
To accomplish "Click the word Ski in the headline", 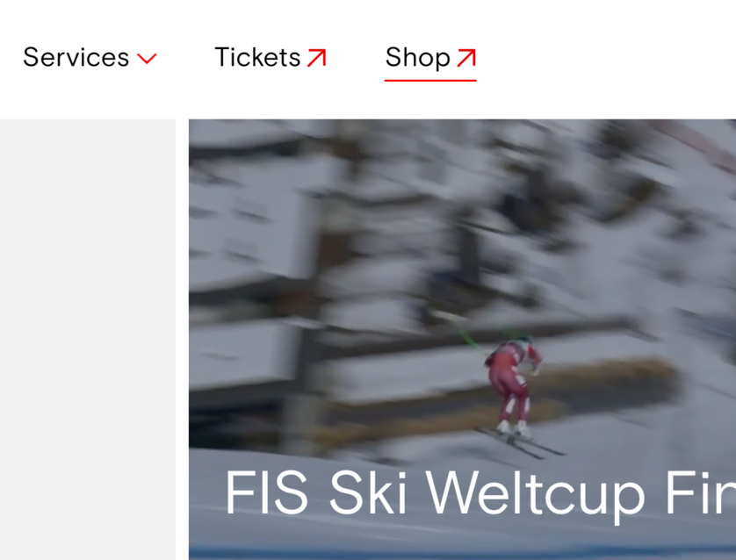I will 367,492.
